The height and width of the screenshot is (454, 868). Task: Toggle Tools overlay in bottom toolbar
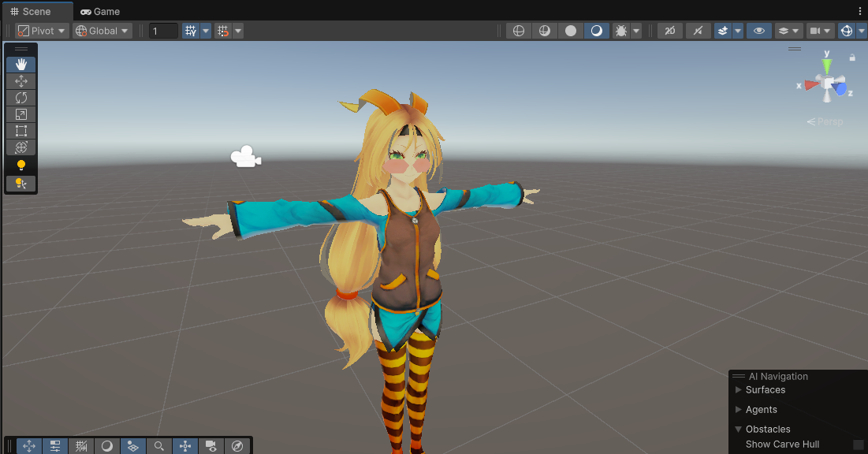29,445
